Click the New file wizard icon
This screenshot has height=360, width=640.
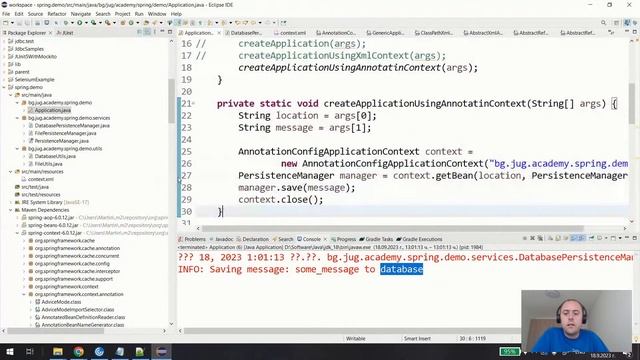click(x=5, y=23)
